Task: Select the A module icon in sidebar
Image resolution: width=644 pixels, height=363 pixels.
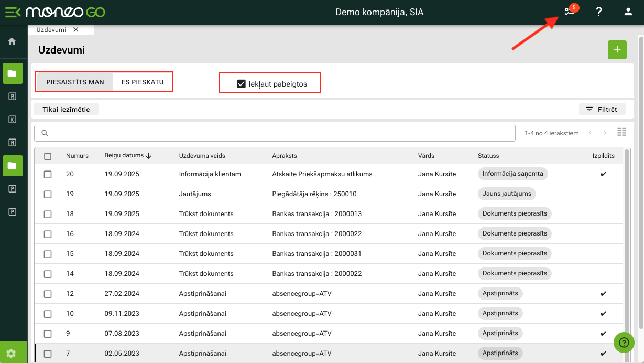Action: 13,142
